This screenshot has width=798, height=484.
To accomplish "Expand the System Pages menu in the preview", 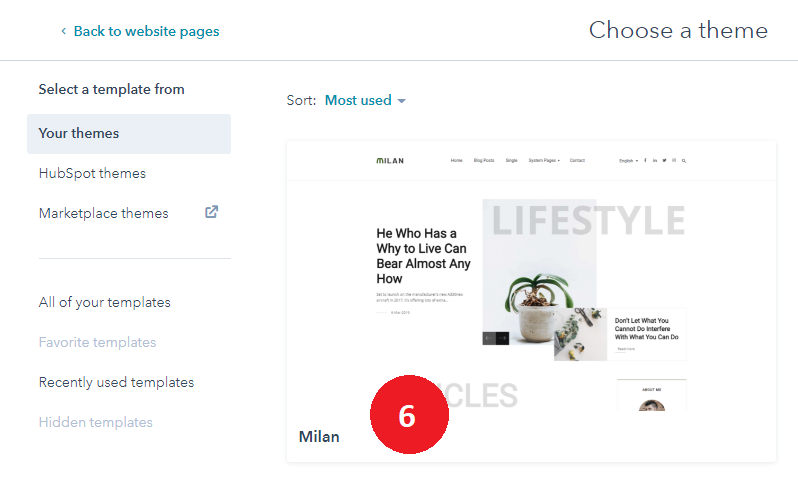I will (x=544, y=160).
